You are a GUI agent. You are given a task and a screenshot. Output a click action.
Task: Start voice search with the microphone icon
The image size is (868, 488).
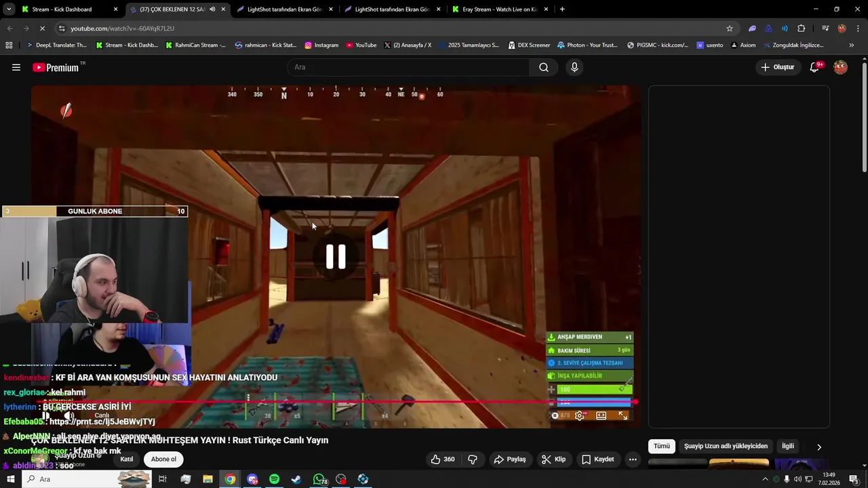tap(574, 67)
